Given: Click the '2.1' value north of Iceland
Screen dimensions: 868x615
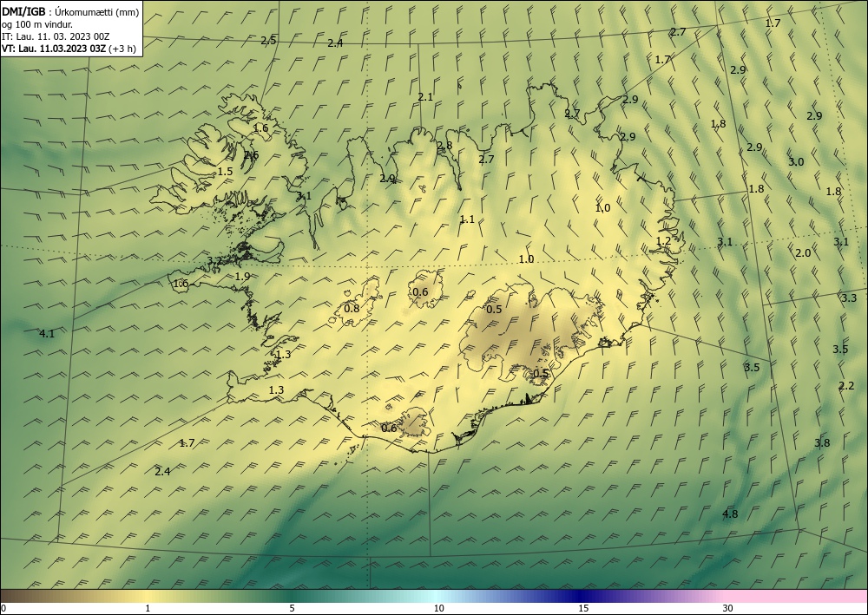Looking at the screenshot, I should click(x=425, y=97).
